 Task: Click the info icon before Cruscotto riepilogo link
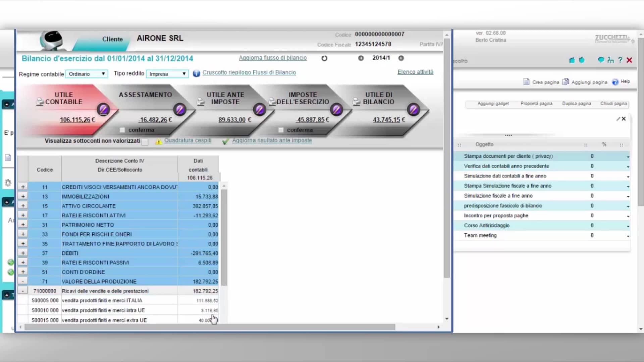[197, 73]
